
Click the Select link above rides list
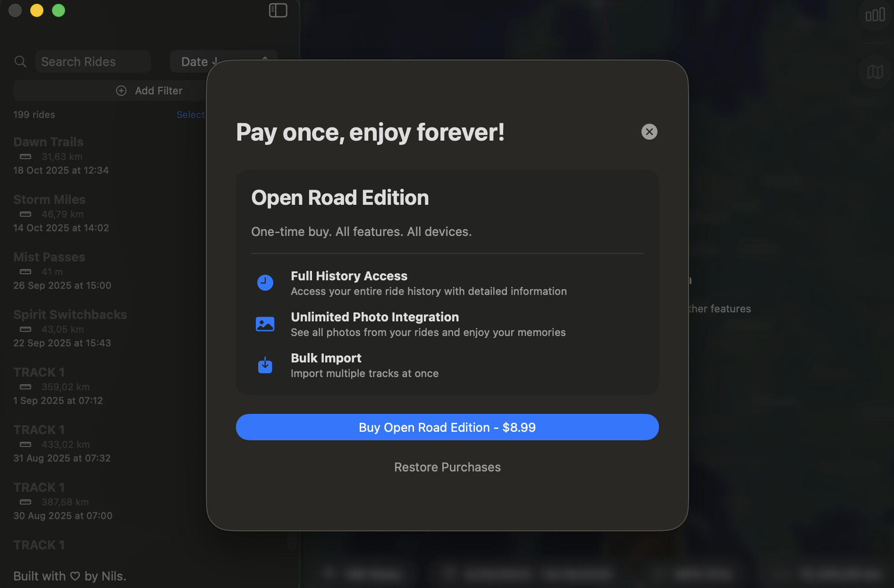point(190,115)
